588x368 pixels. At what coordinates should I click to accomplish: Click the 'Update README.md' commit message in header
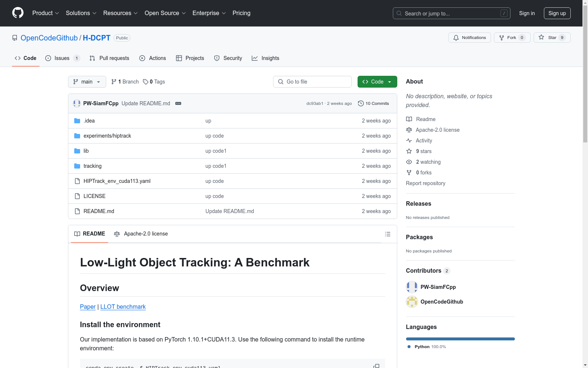146,103
